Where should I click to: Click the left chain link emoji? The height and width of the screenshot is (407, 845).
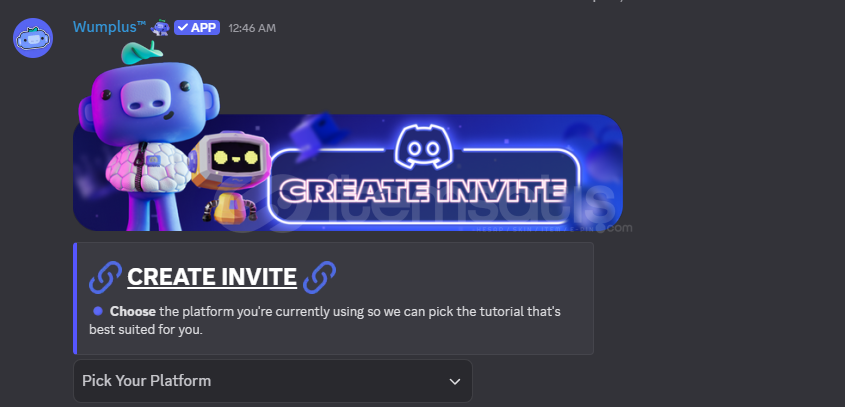point(105,277)
